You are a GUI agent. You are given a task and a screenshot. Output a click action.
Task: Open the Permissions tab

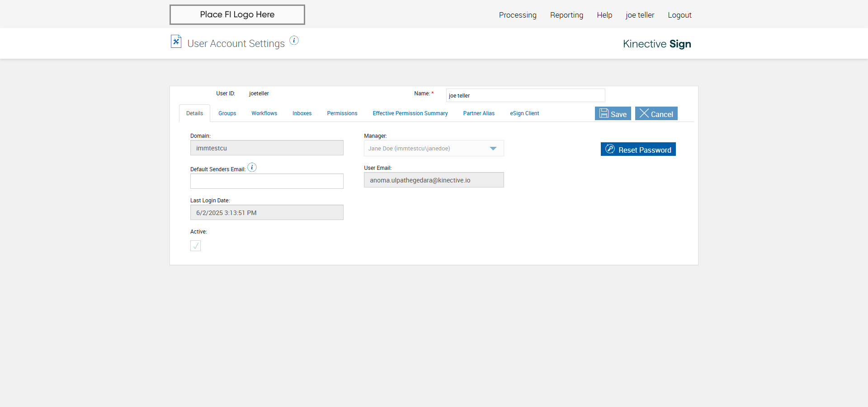pos(342,113)
